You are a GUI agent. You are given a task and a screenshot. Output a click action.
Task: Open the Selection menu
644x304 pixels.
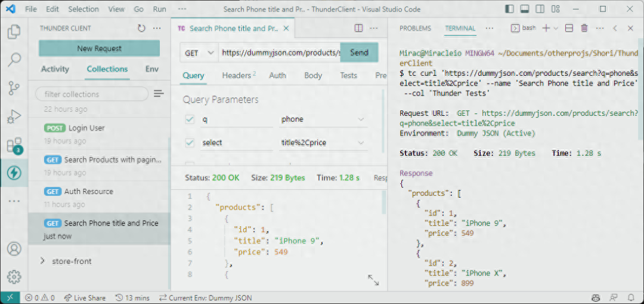pyautogui.click(x=83, y=8)
